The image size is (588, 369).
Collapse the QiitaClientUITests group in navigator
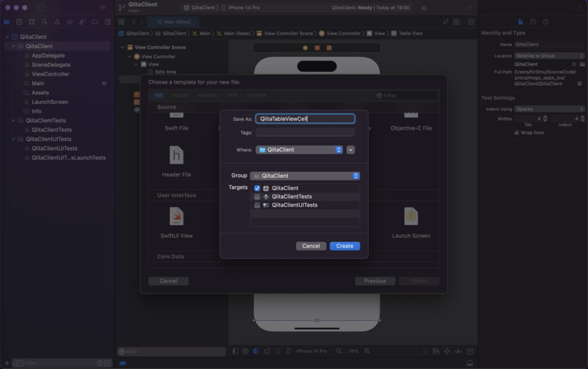pyautogui.click(x=13, y=139)
